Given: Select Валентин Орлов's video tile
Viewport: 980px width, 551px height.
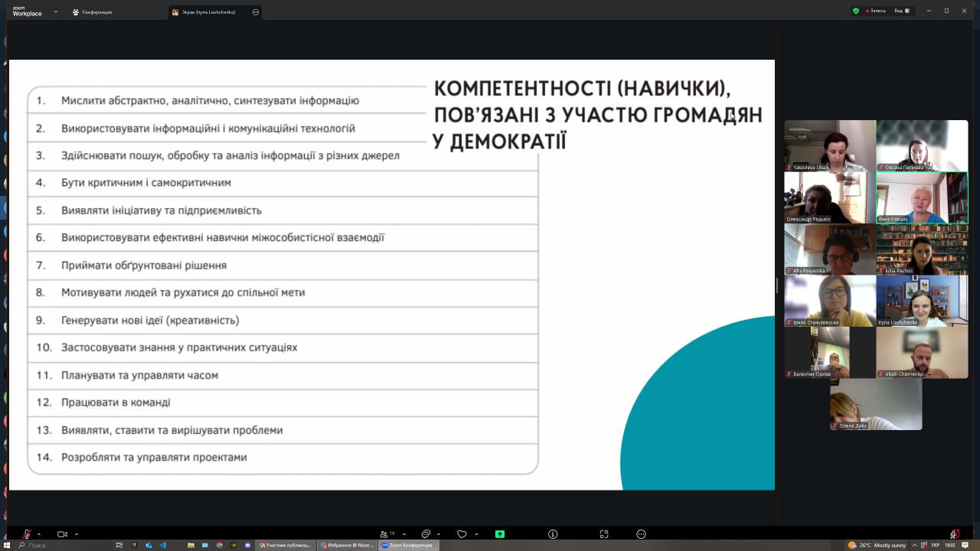Looking at the screenshot, I should (x=830, y=353).
